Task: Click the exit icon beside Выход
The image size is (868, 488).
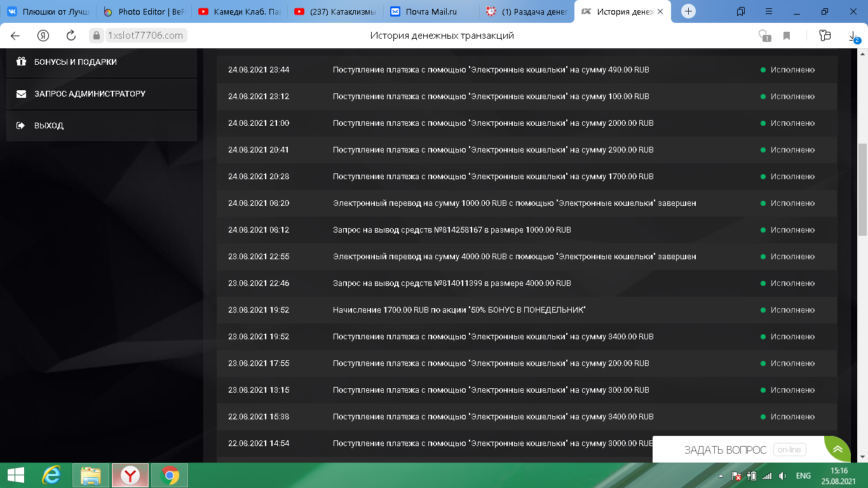Action: 20,126
